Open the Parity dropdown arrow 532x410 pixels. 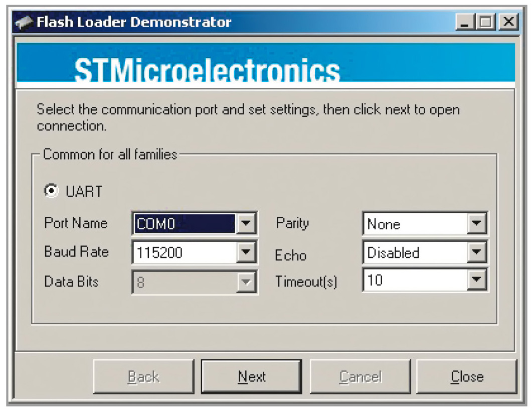(x=476, y=224)
